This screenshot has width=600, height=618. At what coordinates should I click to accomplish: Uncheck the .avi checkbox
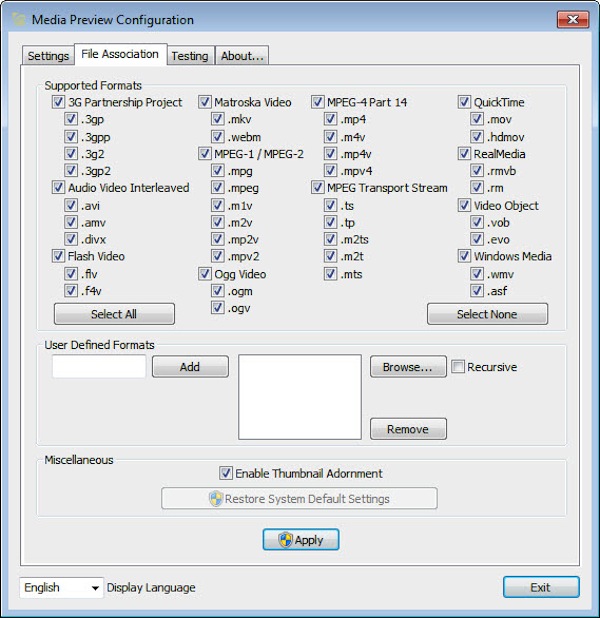point(71,205)
